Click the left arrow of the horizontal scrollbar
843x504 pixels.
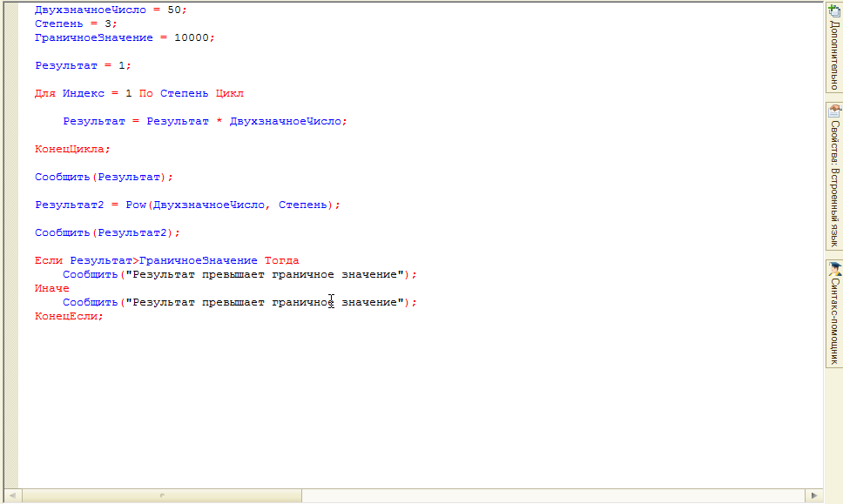[x=12, y=495]
